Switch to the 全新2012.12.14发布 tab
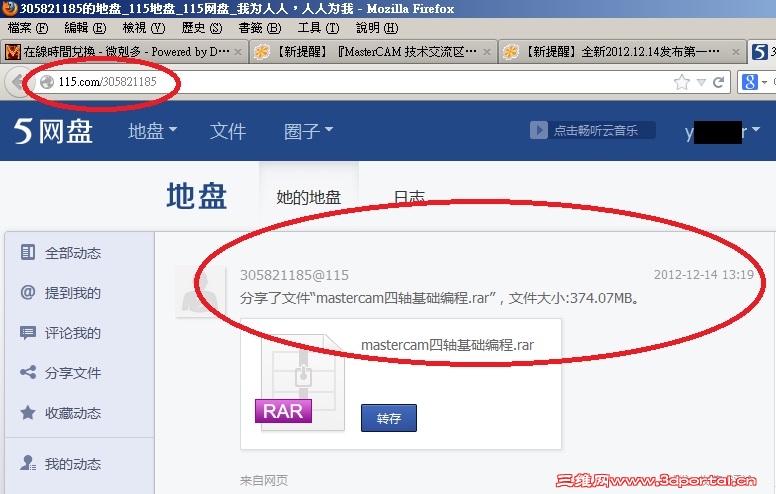Screen dimensions: 776x494 coord(622,51)
